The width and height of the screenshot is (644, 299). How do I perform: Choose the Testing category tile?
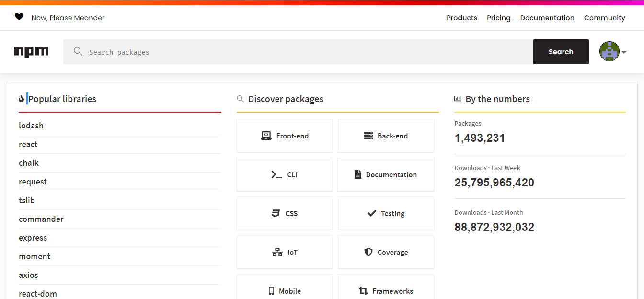tap(386, 213)
